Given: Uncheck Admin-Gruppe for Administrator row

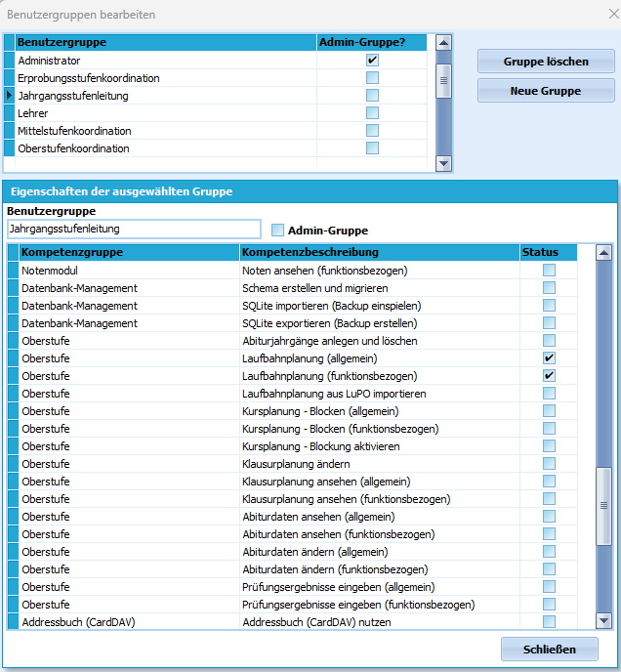Looking at the screenshot, I should [x=372, y=60].
